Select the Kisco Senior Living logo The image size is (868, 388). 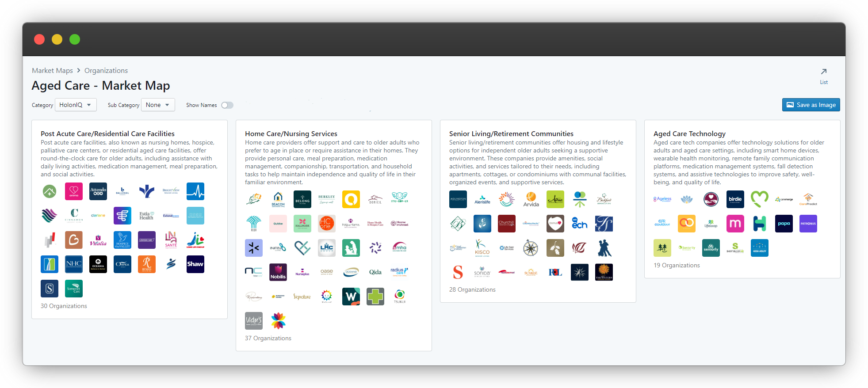[482, 248]
